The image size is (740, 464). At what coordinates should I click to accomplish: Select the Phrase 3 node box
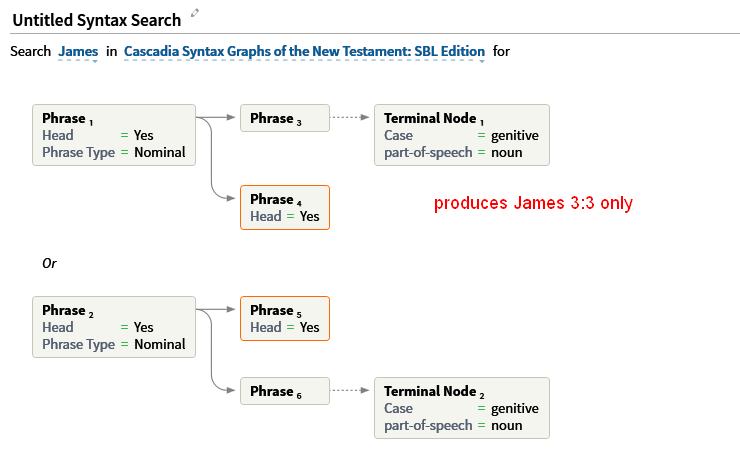285,118
